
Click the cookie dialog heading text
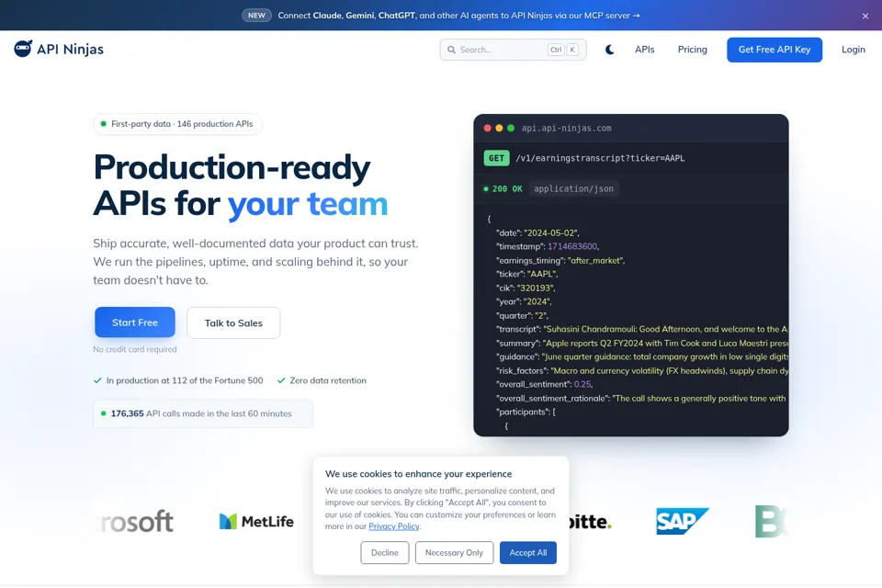(419, 474)
